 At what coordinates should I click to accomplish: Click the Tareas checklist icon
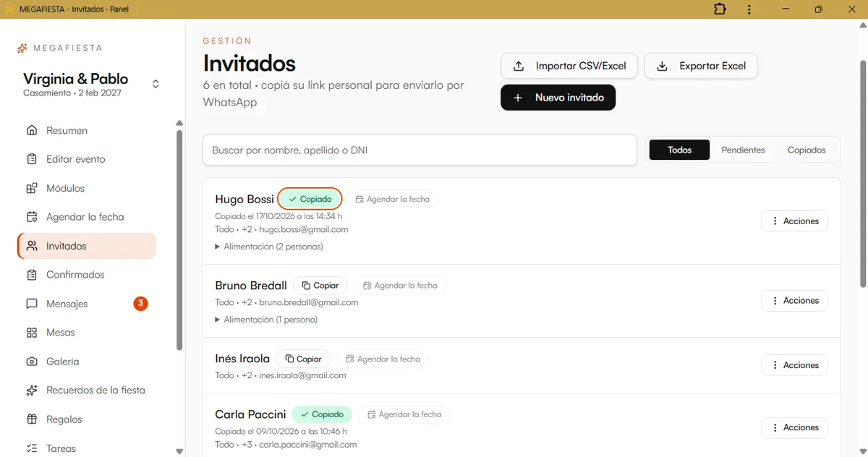point(32,448)
